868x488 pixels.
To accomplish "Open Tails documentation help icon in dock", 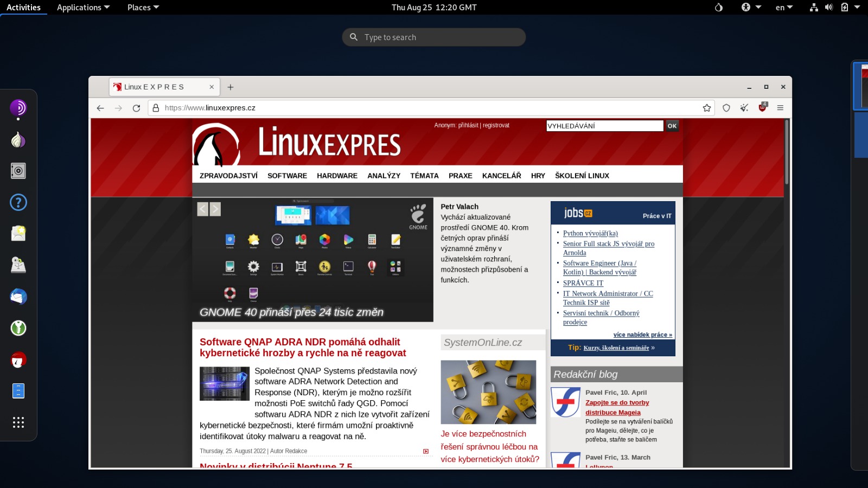I will point(18,202).
